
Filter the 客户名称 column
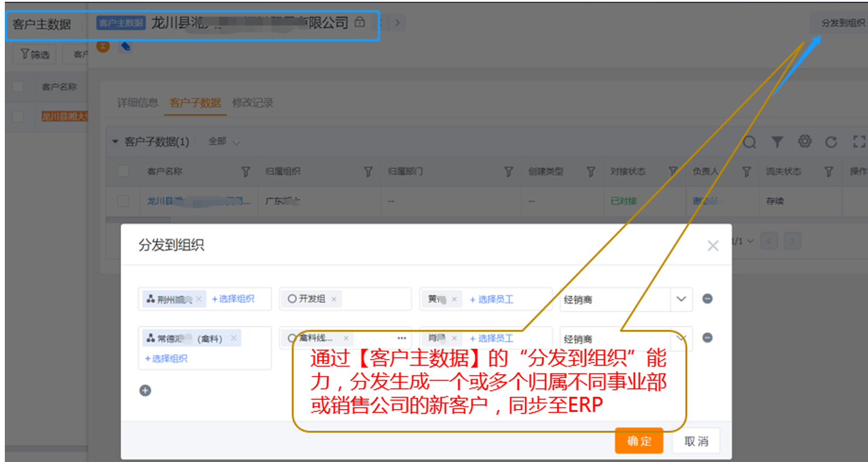[246, 172]
